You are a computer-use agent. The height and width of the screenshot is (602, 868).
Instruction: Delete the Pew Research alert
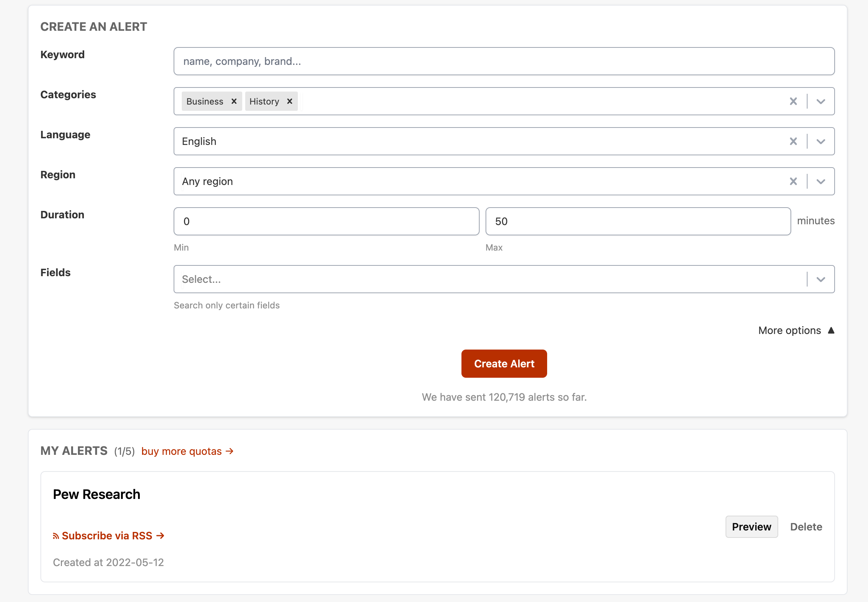[806, 526]
